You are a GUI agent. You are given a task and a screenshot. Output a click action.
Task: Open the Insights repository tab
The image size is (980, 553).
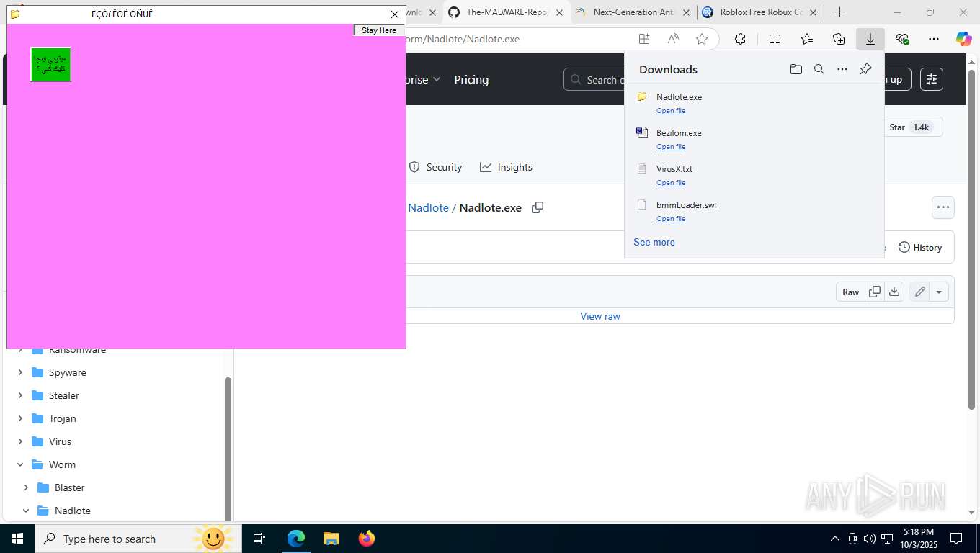click(x=507, y=167)
